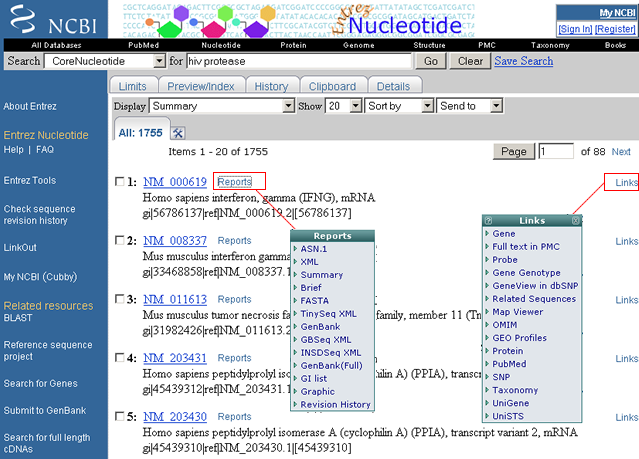Choose ASN.1 in the Reports popup
Viewport: 639px width, 459px height.
click(314, 249)
